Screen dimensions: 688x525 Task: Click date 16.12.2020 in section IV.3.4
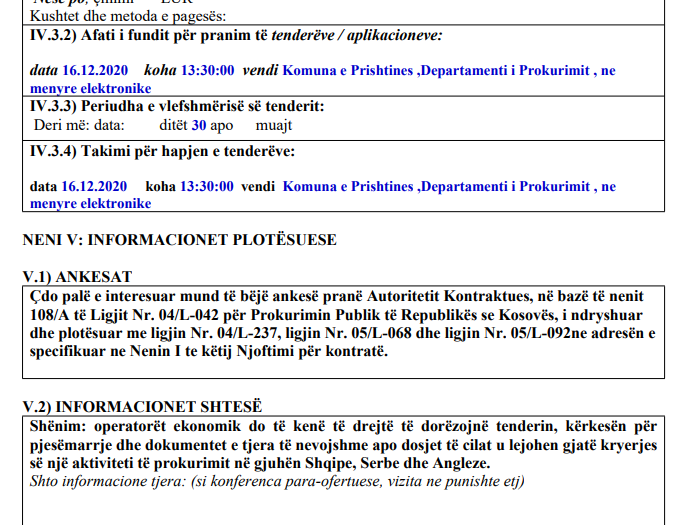click(94, 186)
